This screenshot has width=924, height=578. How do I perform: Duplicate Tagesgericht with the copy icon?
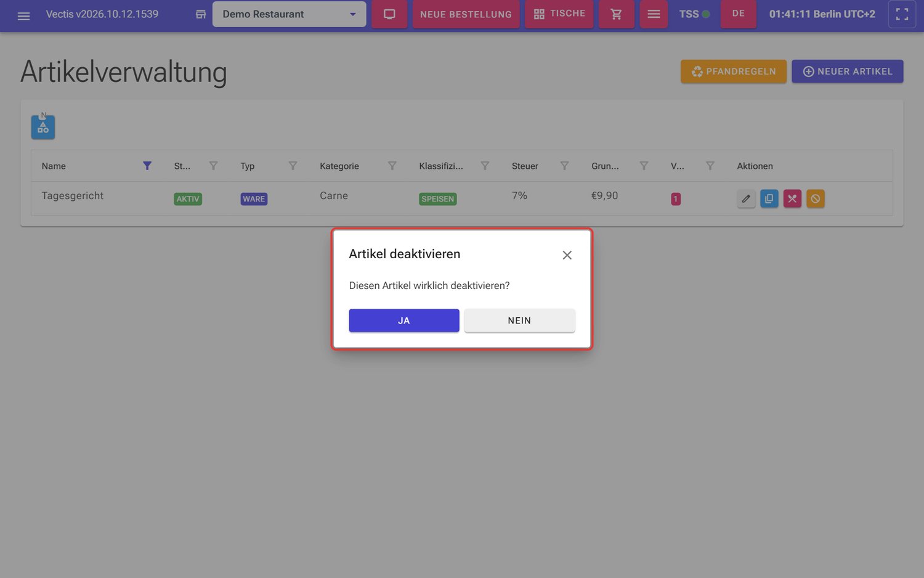(769, 198)
